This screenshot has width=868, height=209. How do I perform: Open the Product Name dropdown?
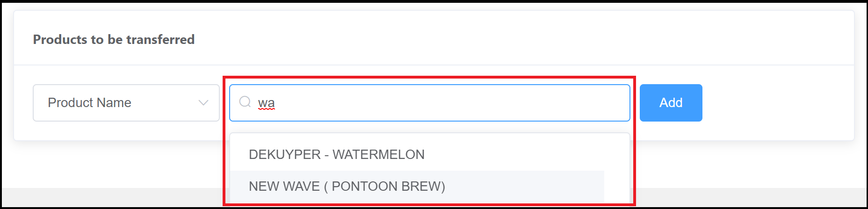click(x=126, y=103)
